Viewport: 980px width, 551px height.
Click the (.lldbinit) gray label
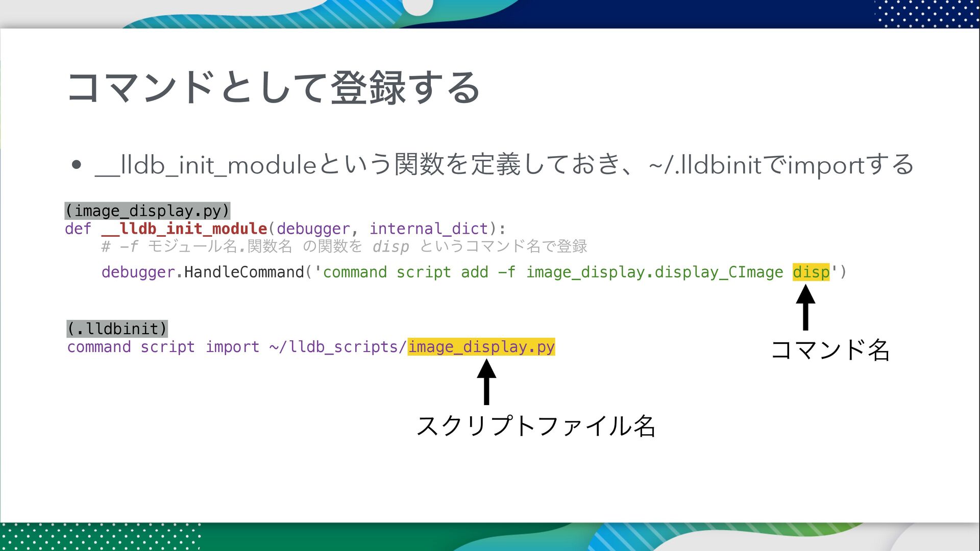[x=117, y=329]
